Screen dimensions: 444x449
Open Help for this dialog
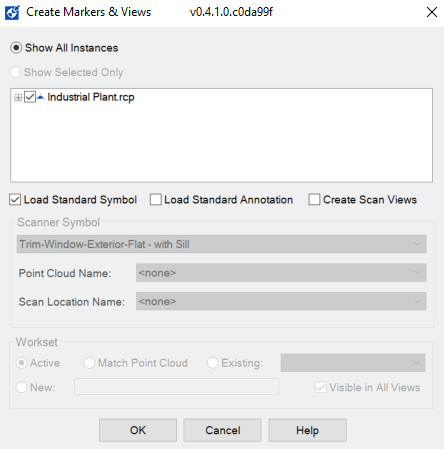pos(307,430)
